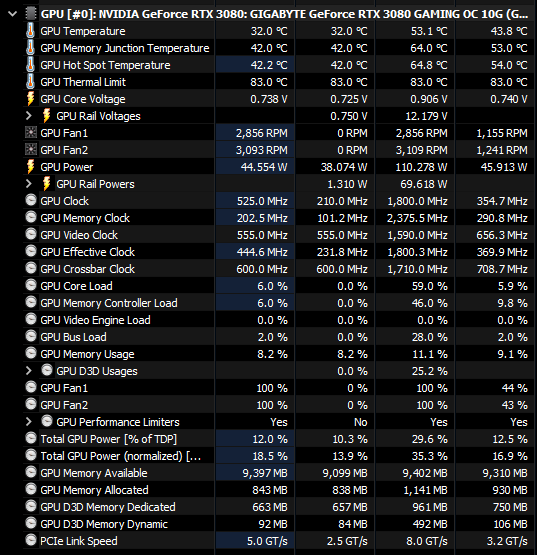Screen dimensions: 537x555
Task: Select the PCIe Link Speed label
Action: click(x=79, y=541)
